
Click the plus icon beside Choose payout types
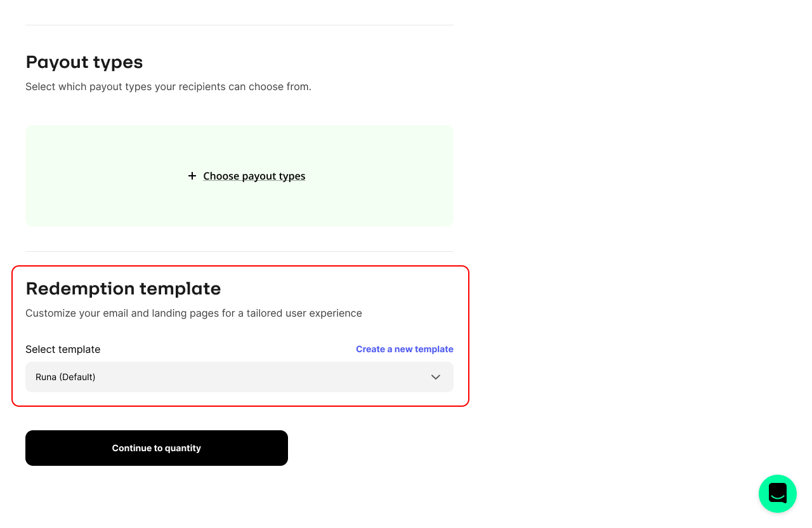pyautogui.click(x=192, y=176)
